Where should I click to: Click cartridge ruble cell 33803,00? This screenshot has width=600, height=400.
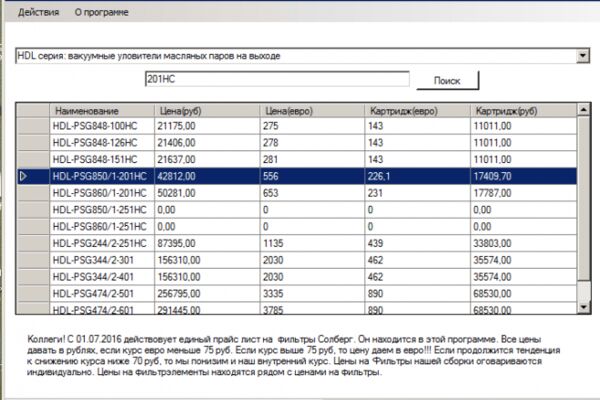pos(523,243)
